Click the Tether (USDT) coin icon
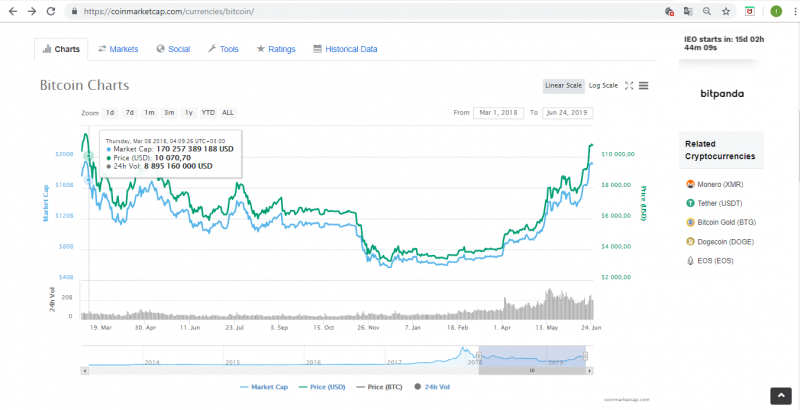 690,203
